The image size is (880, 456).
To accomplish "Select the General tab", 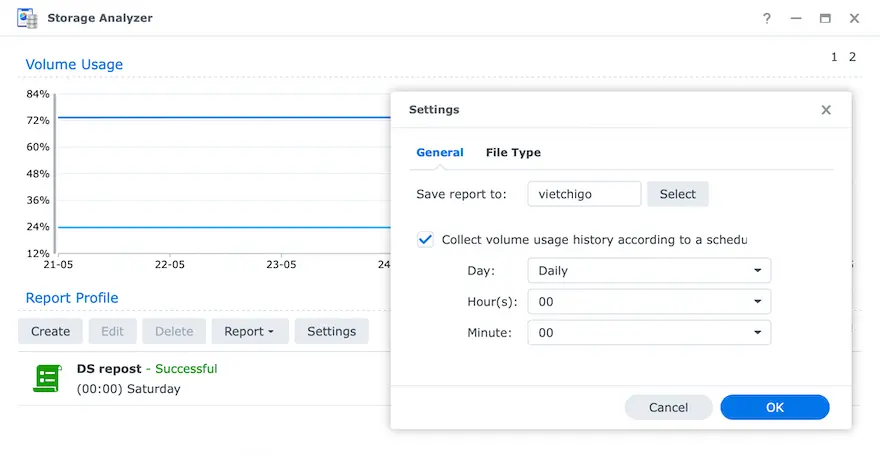I will 440,153.
